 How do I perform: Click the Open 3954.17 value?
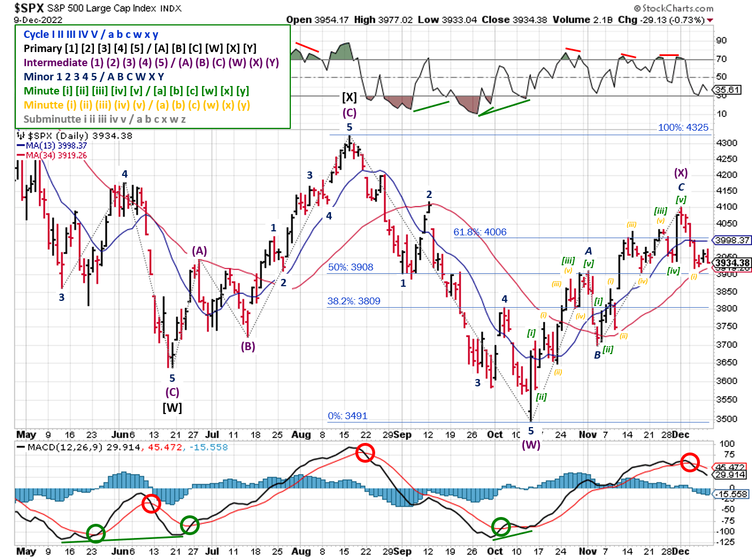click(x=317, y=20)
